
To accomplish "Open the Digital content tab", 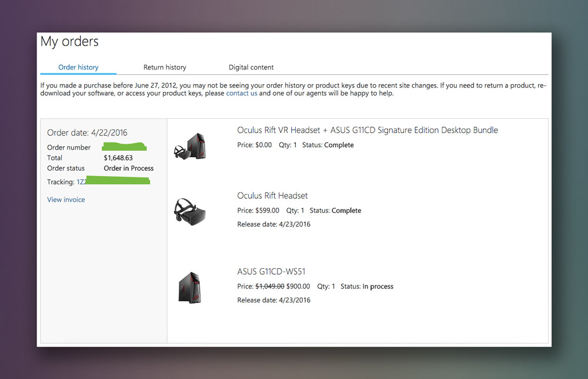I will (251, 67).
